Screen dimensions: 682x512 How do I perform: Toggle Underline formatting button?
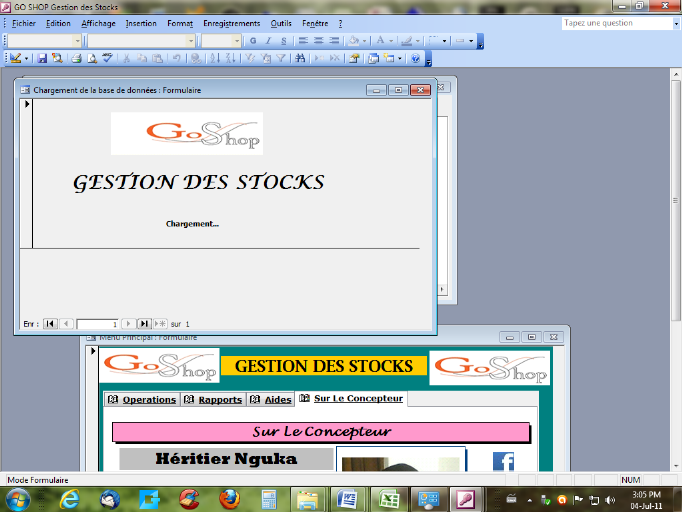[283, 41]
